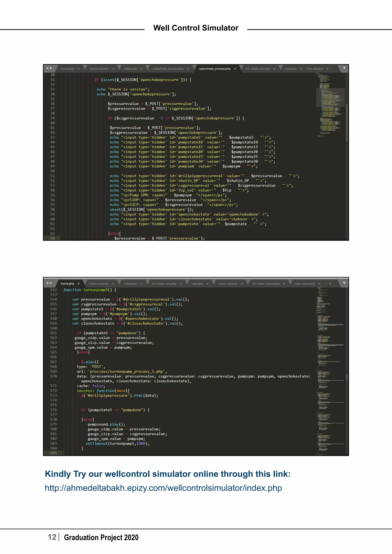Close the openchoke_process.php tab
This screenshot has width=392, height=554.
(235, 69)
